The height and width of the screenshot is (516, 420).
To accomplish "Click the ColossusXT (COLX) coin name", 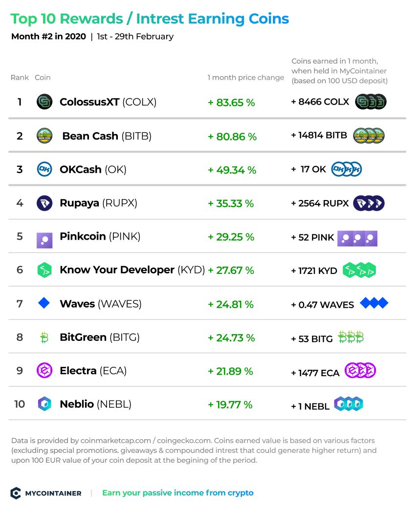I will click(108, 102).
